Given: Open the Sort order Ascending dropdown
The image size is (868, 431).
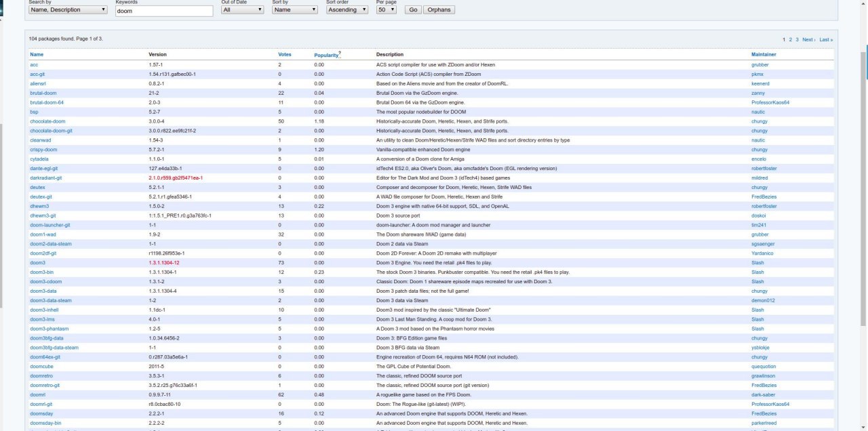Looking at the screenshot, I should [347, 9].
